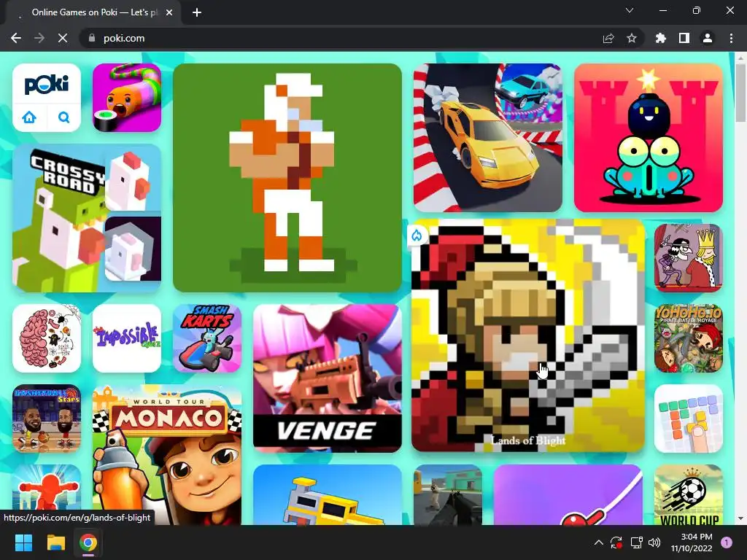Open the Venge game tile
Viewport: 747px width, 560px height.
tap(328, 378)
